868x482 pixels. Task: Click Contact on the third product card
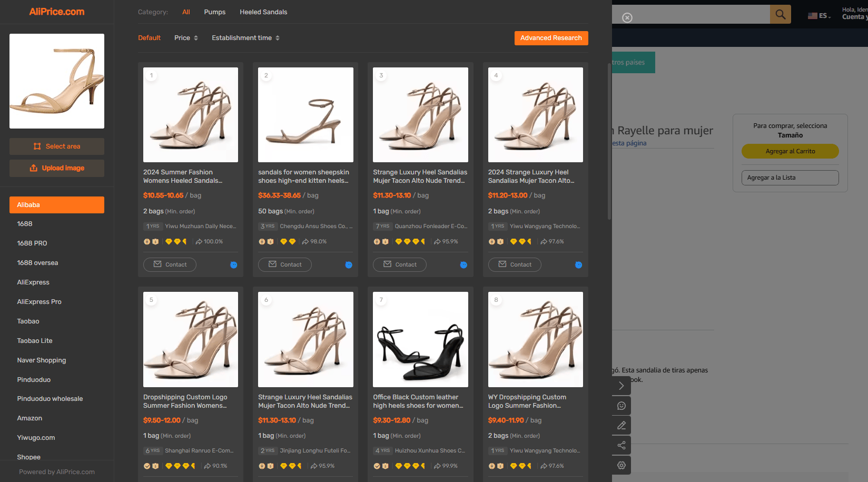coord(400,264)
